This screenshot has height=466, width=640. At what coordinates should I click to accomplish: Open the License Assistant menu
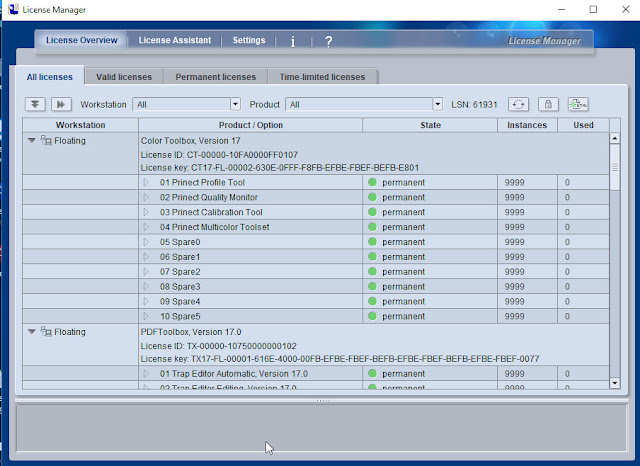[175, 40]
